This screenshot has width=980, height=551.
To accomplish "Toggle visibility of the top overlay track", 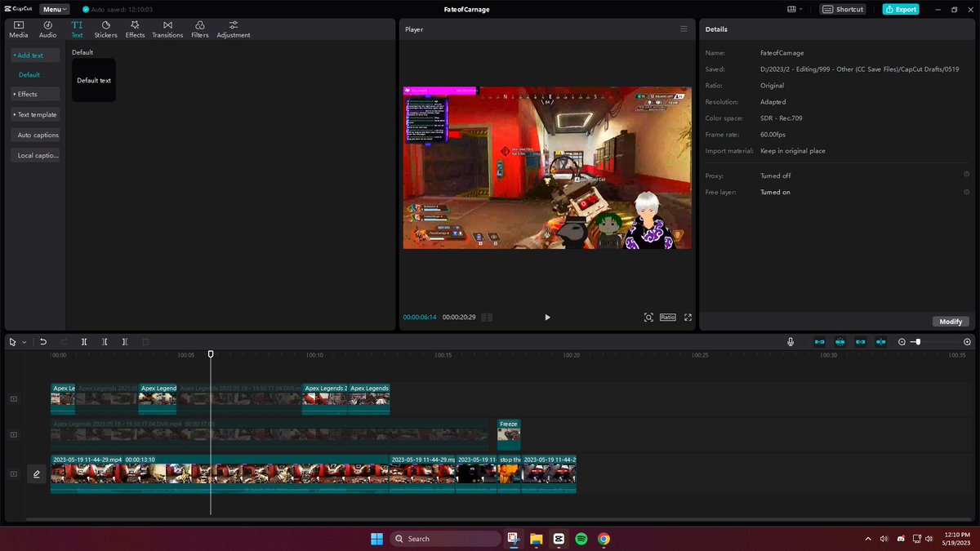I will tap(14, 399).
